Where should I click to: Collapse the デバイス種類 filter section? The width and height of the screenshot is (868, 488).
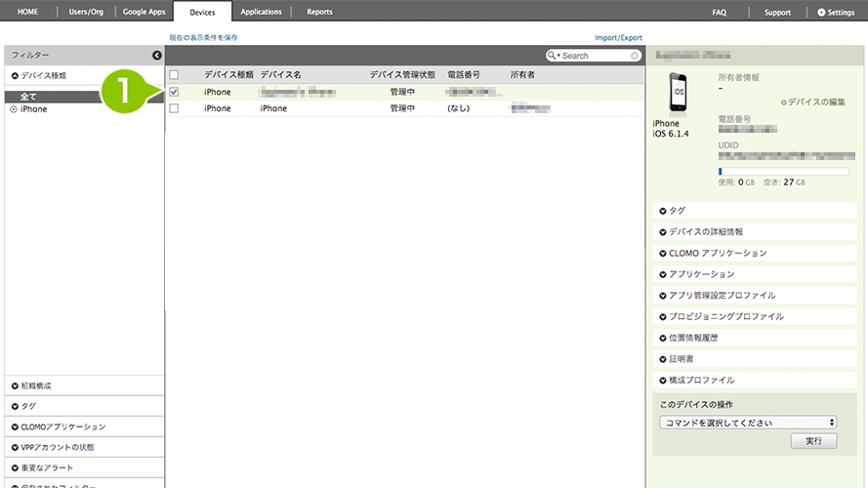click(x=84, y=76)
